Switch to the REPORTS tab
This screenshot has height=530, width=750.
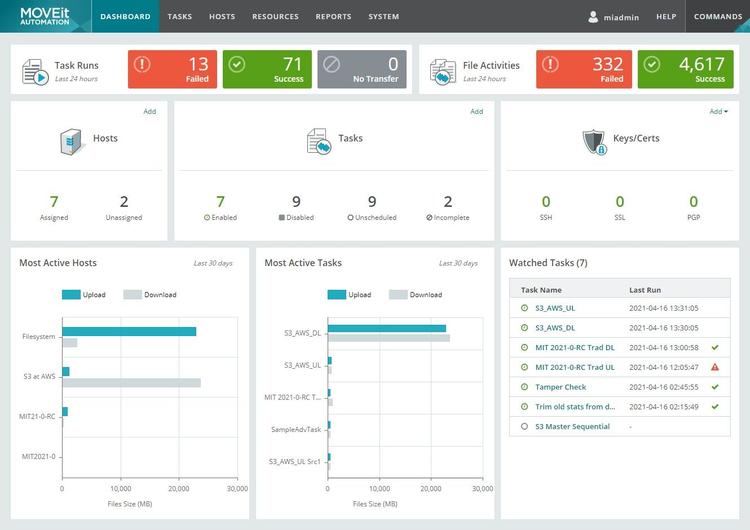coord(333,16)
